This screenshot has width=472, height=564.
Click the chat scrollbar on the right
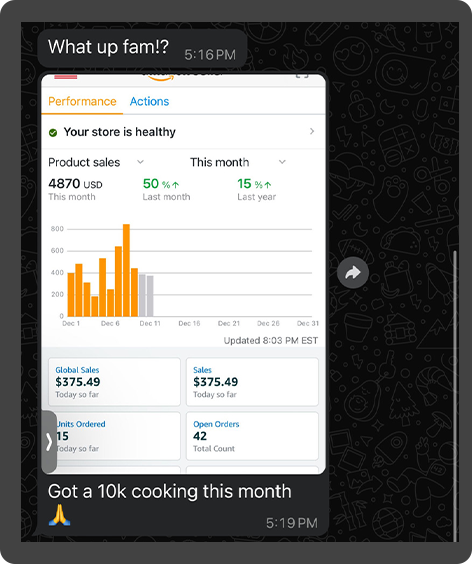point(455,396)
